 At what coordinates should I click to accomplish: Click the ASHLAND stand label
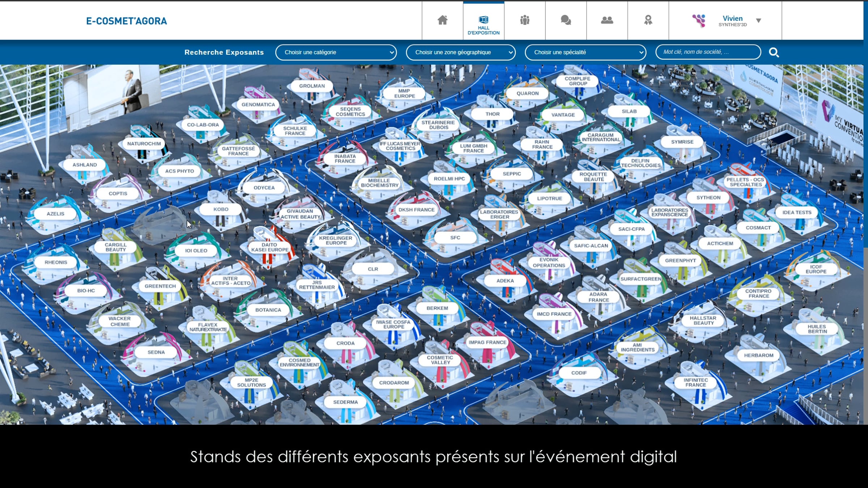point(85,165)
